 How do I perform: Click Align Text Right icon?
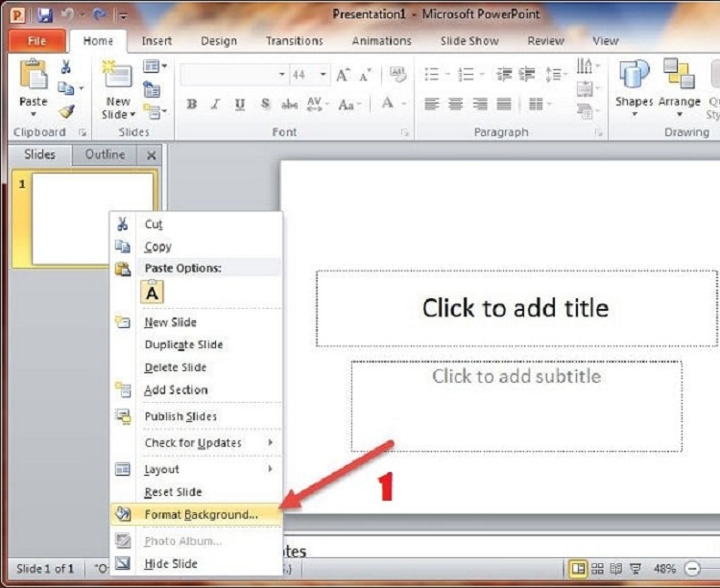tap(480, 105)
